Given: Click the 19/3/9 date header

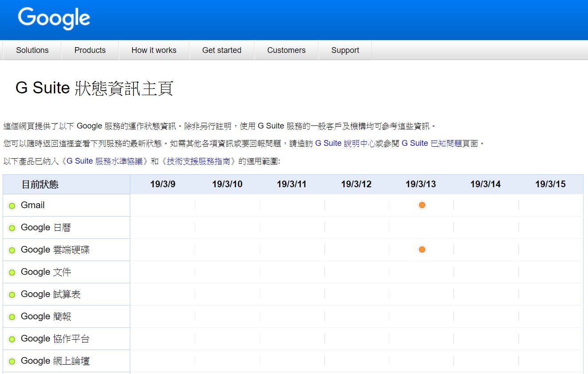Looking at the screenshot, I should tap(163, 184).
